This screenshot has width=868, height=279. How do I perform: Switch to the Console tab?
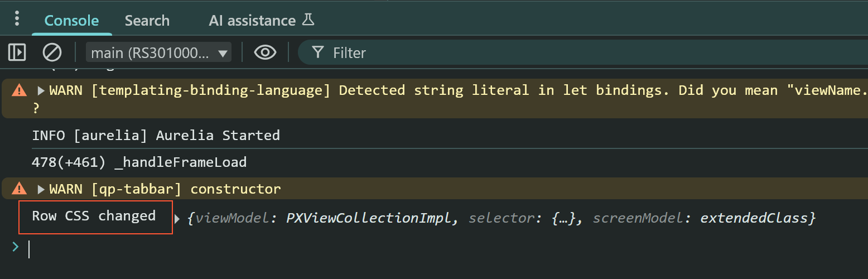pos(71,21)
